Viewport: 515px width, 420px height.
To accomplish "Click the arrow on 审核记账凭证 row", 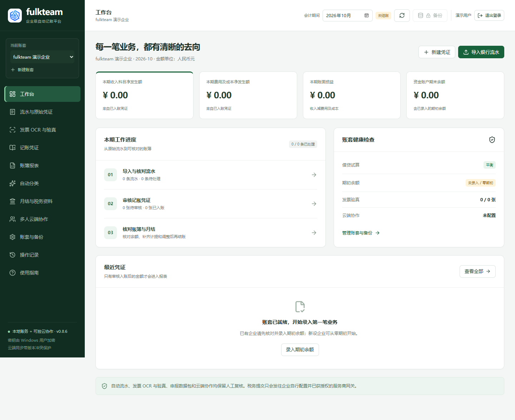I will point(314,204).
